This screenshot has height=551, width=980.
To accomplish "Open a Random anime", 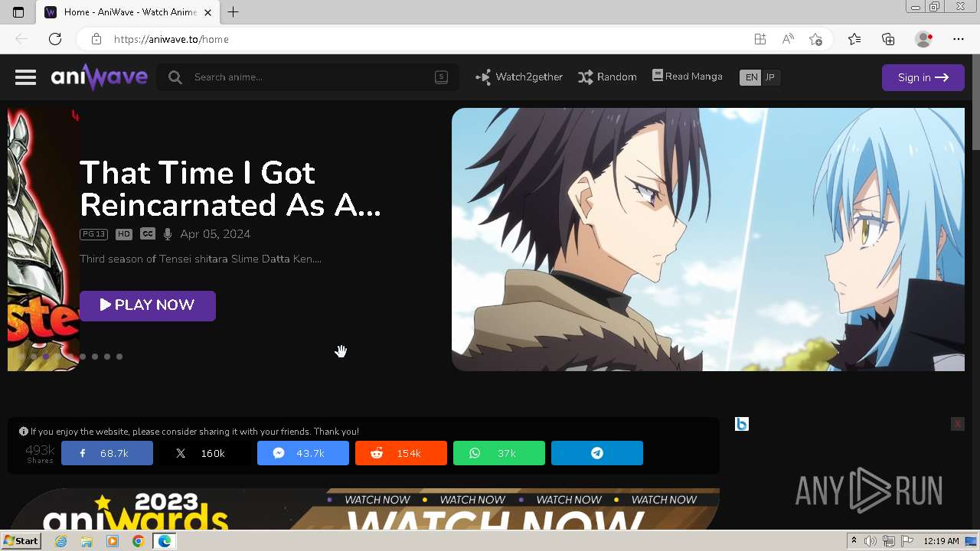I will [607, 77].
